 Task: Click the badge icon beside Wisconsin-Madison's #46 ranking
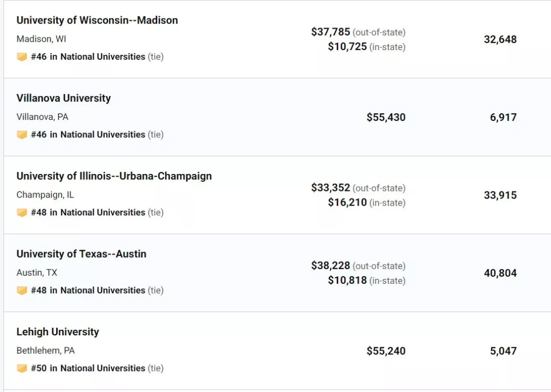(22, 57)
